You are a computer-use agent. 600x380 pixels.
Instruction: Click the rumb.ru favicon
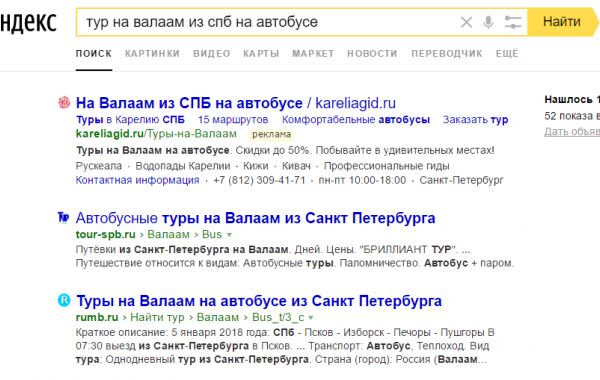(64, 300)
